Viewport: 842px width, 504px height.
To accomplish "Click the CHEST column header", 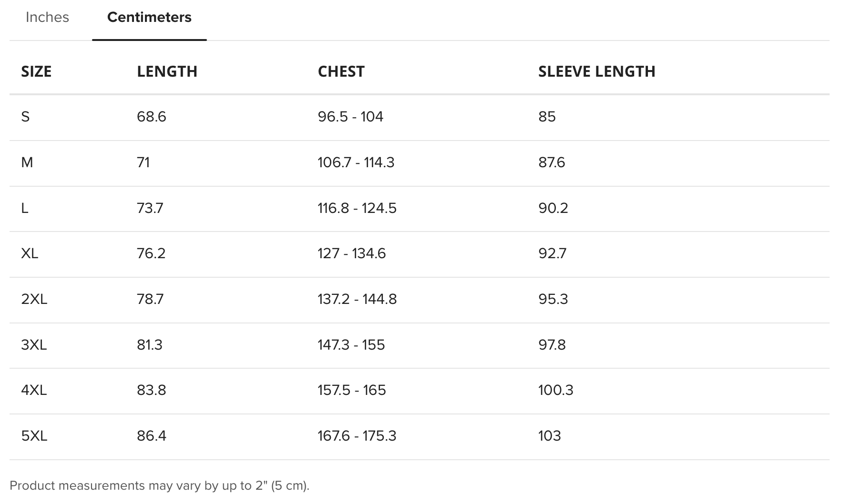I will (341, 71).
